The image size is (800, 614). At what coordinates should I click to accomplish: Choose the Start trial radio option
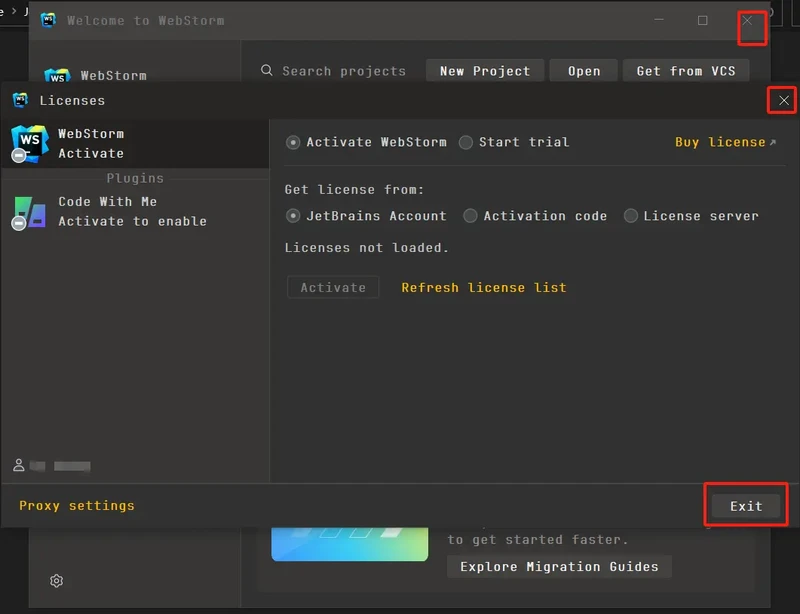(x=466, y=142)
